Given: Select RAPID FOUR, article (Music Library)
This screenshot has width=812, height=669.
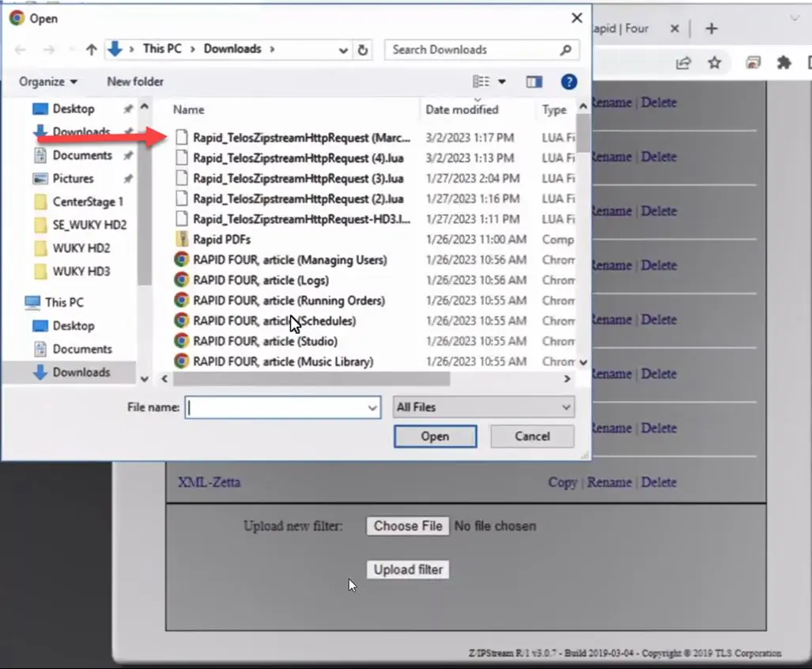Looking at the screenshot, I should pyautogui.click(x=283, y=361).
